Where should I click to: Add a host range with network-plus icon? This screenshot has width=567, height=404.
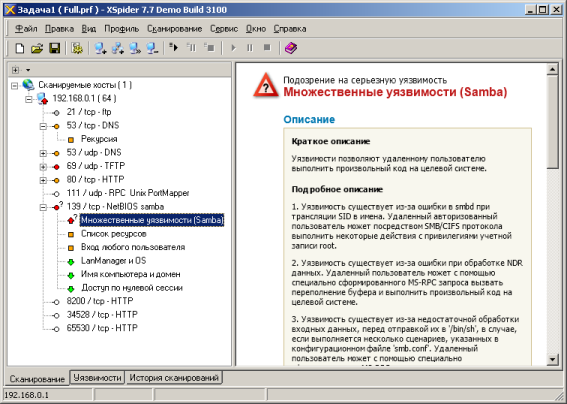coord(118,48)
